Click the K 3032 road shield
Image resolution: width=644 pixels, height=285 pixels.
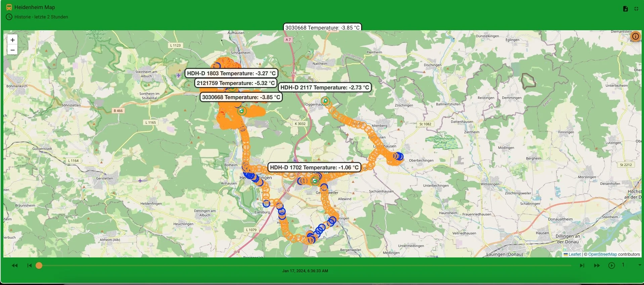coord(300,124)
